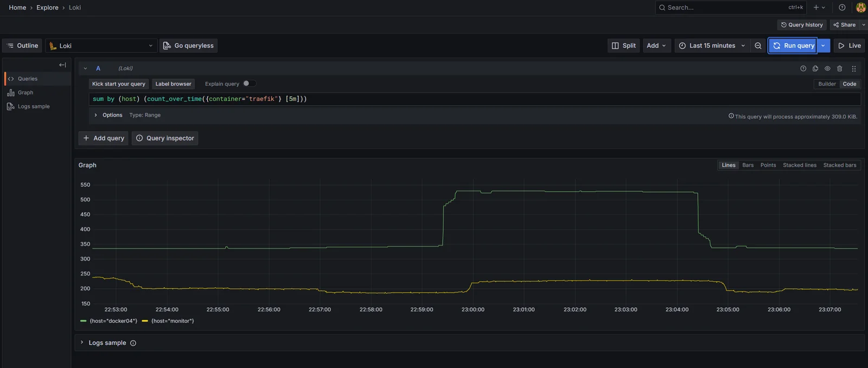Toggle the Explain query switch
This screenshot has width=868, height=368.
[x=249, y=84]
